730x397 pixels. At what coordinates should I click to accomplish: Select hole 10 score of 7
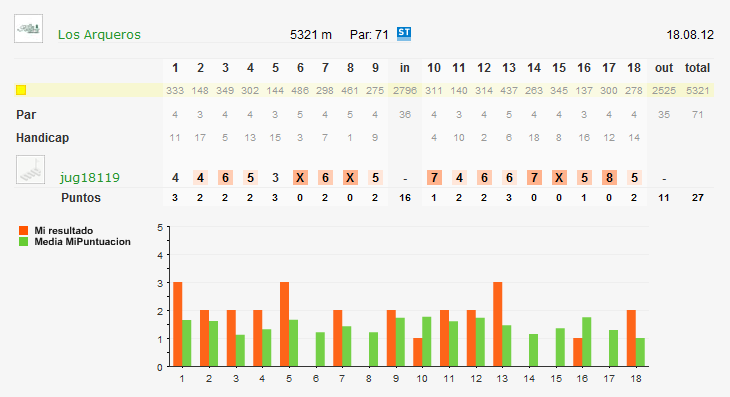(x=434, y=177)
